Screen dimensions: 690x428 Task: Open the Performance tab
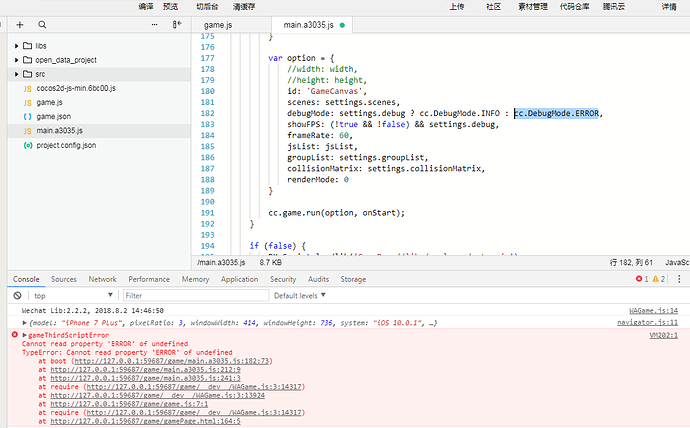tap(149, 279)
